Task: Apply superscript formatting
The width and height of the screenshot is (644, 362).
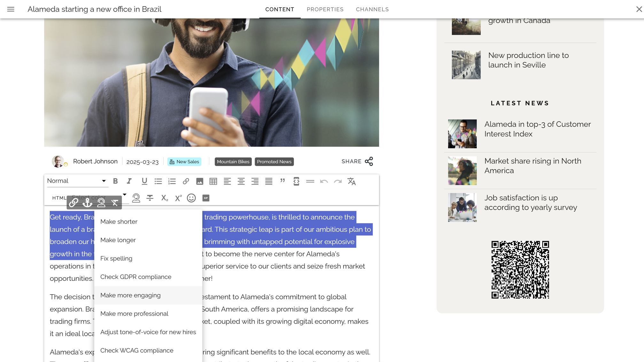Action: coord(178,198)
